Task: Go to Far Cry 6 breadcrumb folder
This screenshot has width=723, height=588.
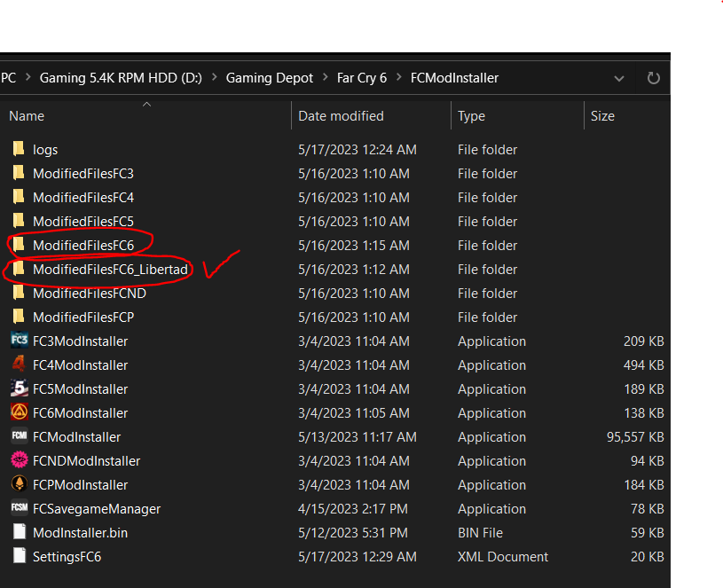Action: click(362, 78)
